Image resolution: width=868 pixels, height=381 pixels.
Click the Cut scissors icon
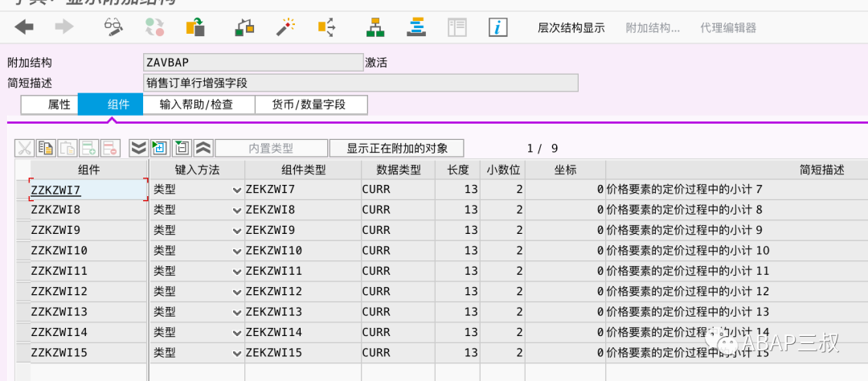coord(24,148)
